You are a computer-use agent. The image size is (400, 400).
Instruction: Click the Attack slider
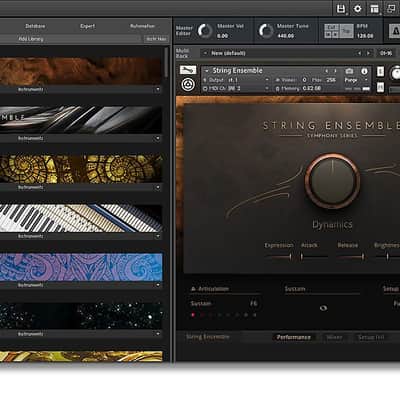click(x=313, y=257)
